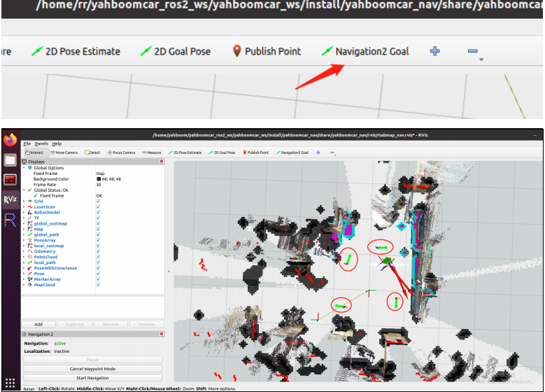Open the File menu

point(27,143)
